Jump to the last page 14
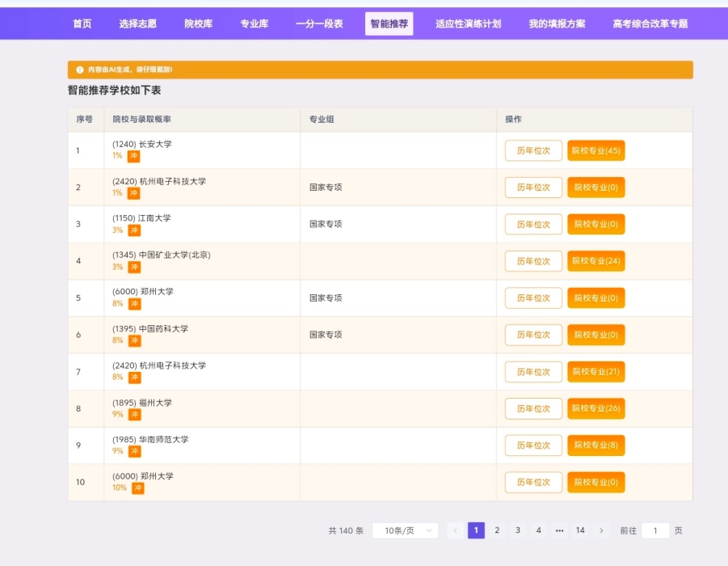The image size is (728, 566). coord(580,530)
